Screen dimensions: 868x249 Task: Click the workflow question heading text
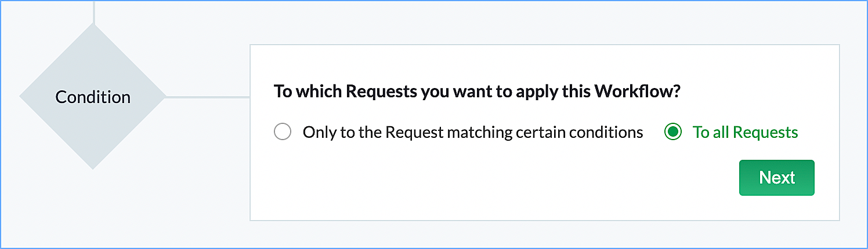click(x=476, y=92)
